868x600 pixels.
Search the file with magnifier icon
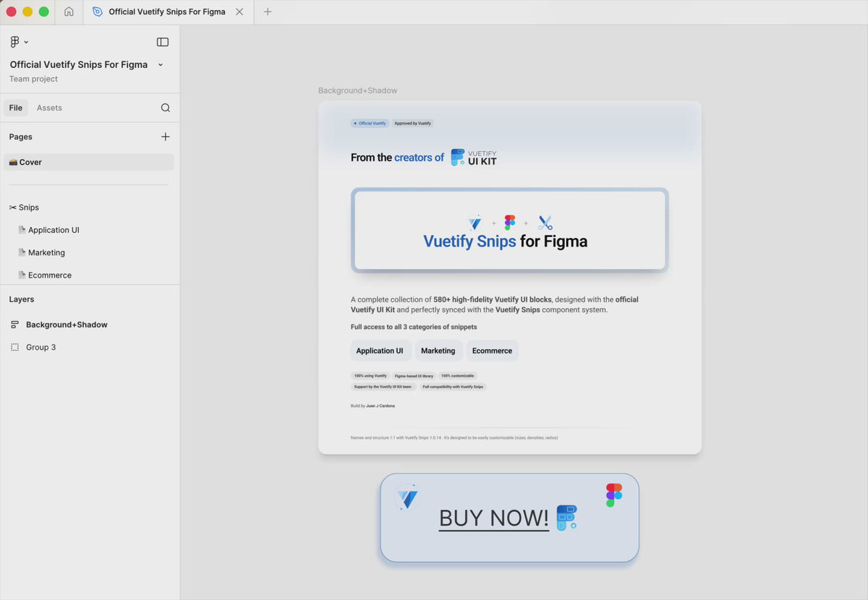coord(166,108)
